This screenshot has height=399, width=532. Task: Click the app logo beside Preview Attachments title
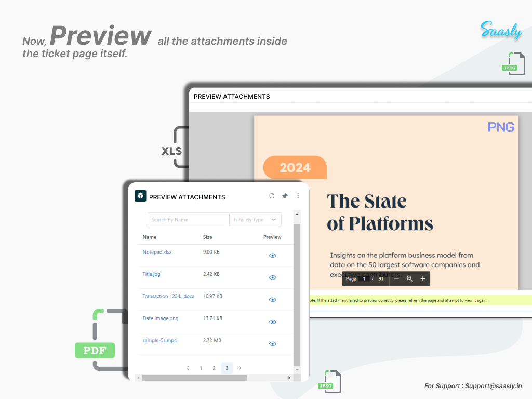pos(140,196)
